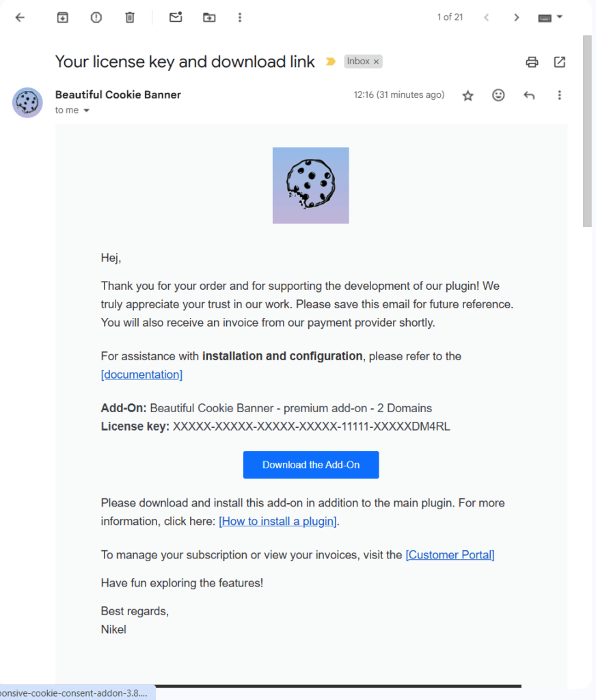
Task: Click the Download the Add-On button
Action: 311,465
